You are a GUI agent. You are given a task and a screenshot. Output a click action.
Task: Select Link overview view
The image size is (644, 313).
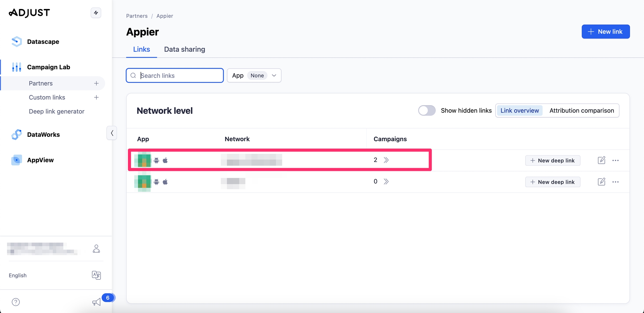pyautogui.click(x=519, y=110)
